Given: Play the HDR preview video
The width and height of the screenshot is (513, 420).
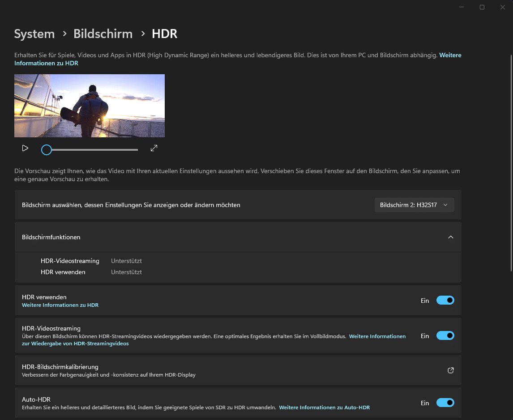Looking at the screenshot, I should tap(25, 148).
